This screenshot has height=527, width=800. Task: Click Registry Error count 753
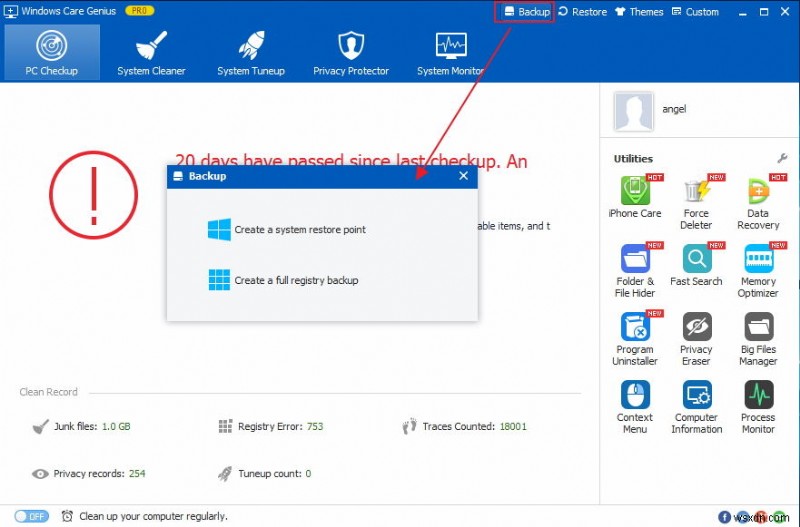pos(315,426)
